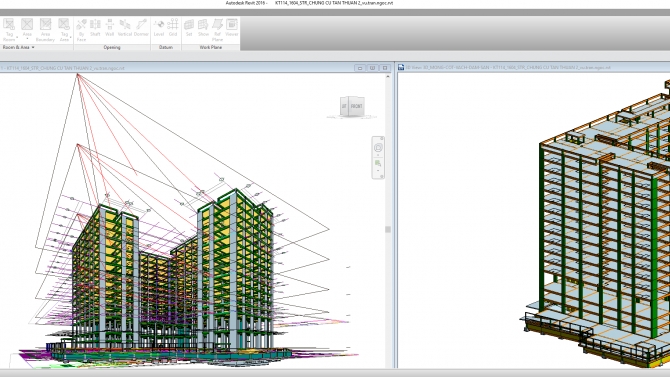The height and width of the screenshot is (377, 670).
Task: Select the Area Boundary tool
Action: 45,29
